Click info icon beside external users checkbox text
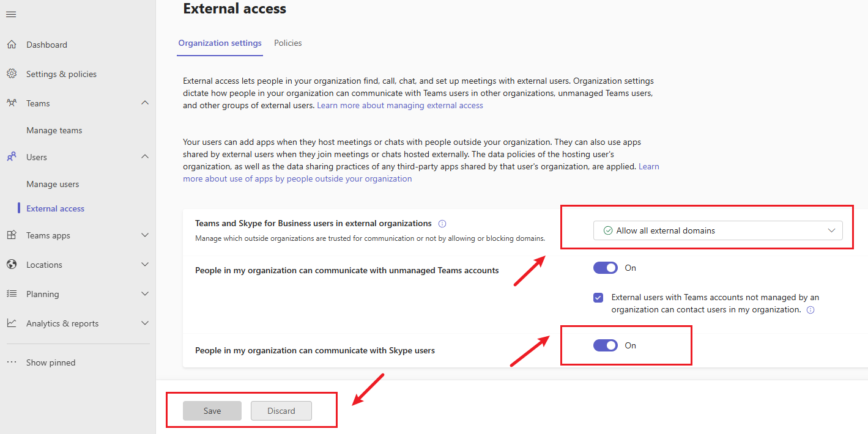The height and width of the screenshot is (434, 868). click(811, 310)
